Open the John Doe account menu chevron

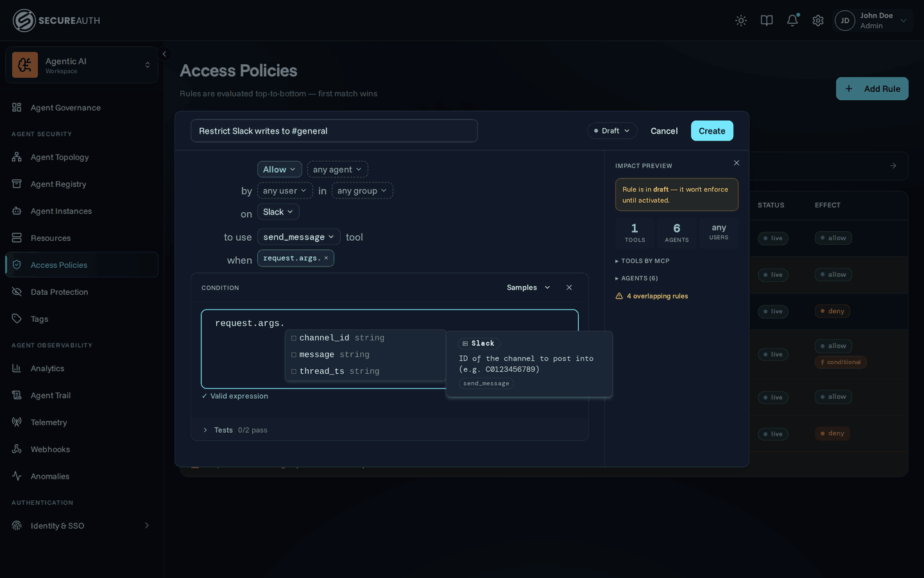click(903, 21)
